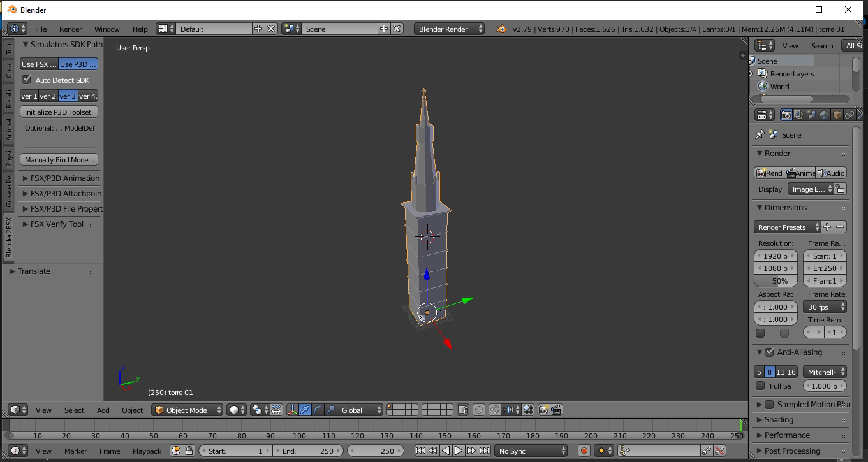
Task: Click the End frame field in timeline
Action: (309, 451)
